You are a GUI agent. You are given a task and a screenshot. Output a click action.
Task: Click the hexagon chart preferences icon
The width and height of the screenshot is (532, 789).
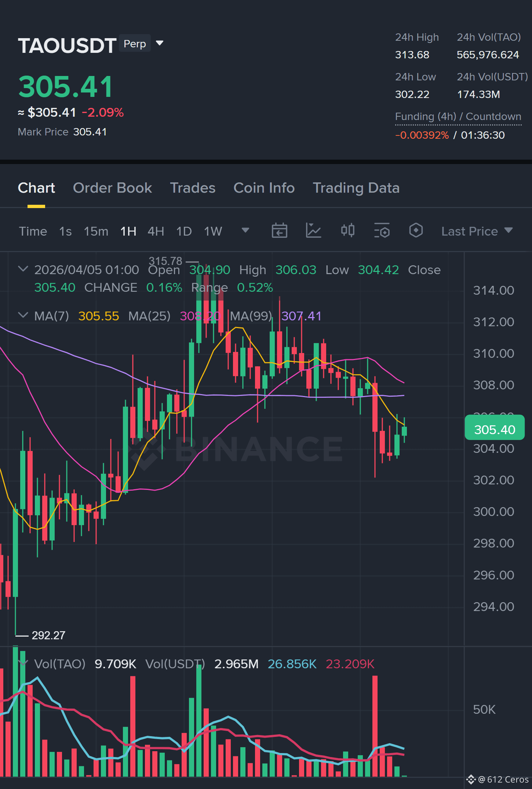click(x=416, y=231)
